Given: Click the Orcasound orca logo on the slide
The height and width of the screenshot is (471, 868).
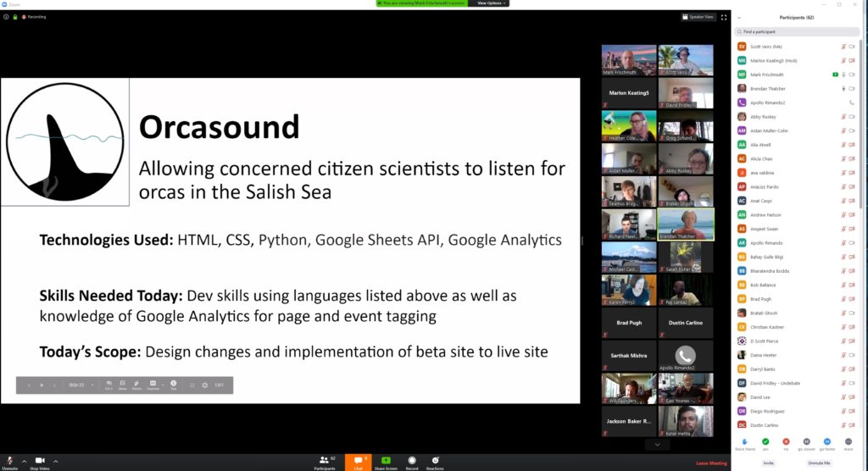Looking at the screenshot, I should point(64,141).
